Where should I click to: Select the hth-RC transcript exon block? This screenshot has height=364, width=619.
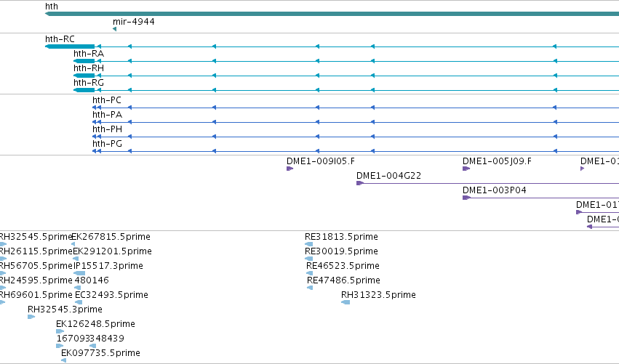coord(70,46)
